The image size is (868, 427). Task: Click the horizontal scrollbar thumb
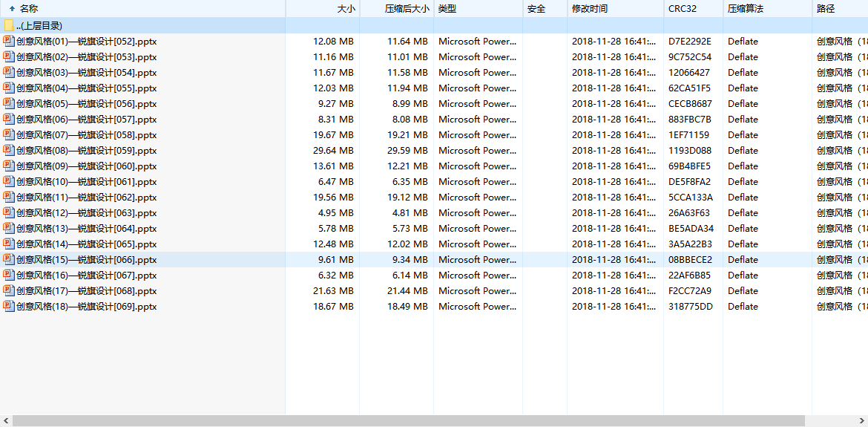[409, 421]
